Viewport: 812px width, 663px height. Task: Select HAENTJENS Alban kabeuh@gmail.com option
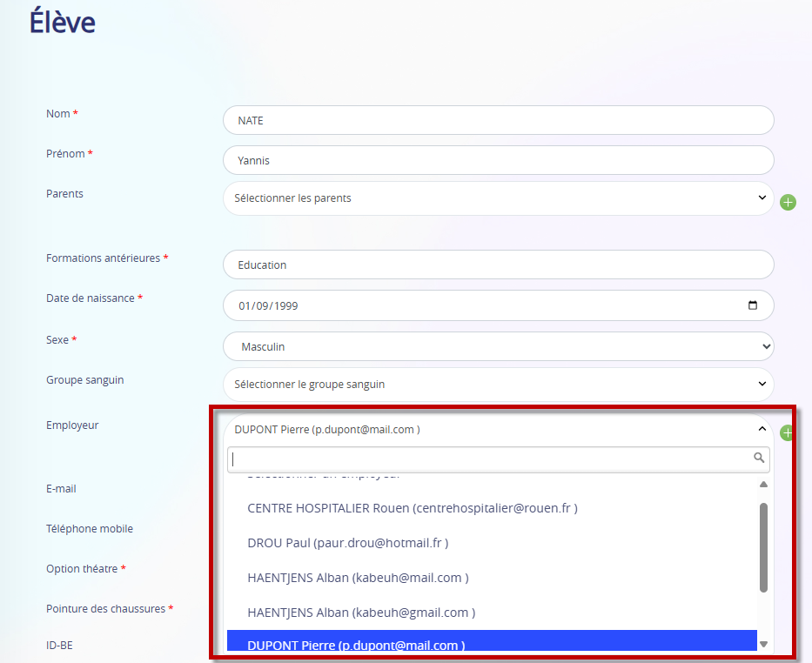(x=492, y=613)
